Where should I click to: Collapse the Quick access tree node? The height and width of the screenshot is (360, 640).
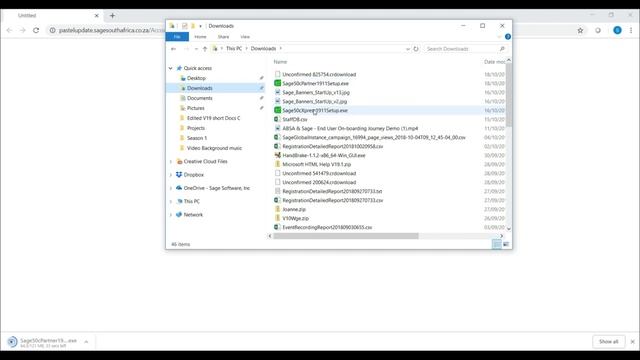coord(171,68)
